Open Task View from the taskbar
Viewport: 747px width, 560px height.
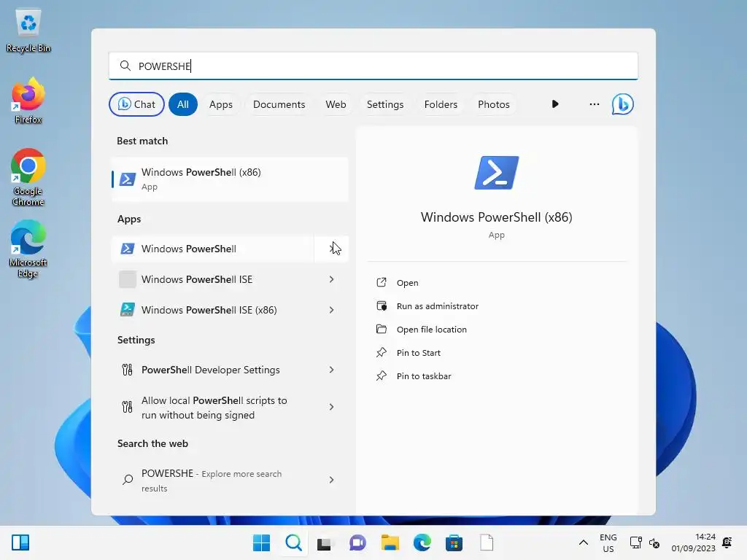point(325,543)
